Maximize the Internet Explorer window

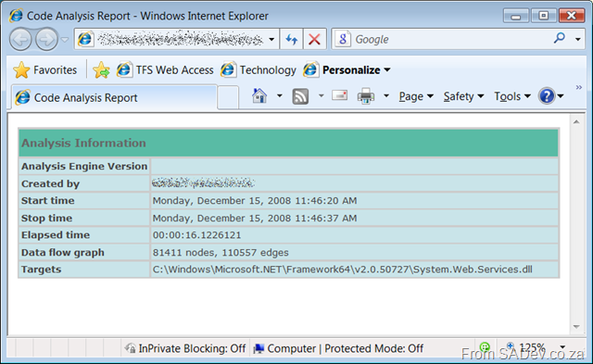click(543, 16)
